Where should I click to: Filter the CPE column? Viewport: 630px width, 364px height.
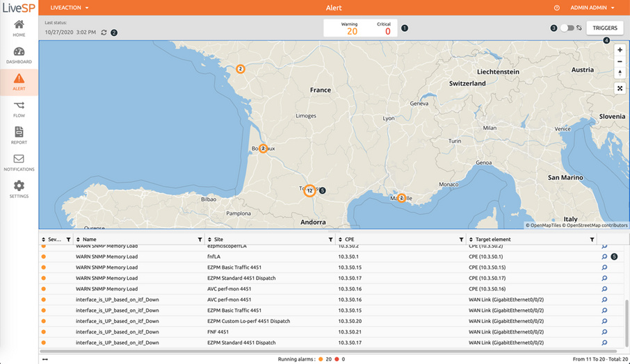click(461, 240)
